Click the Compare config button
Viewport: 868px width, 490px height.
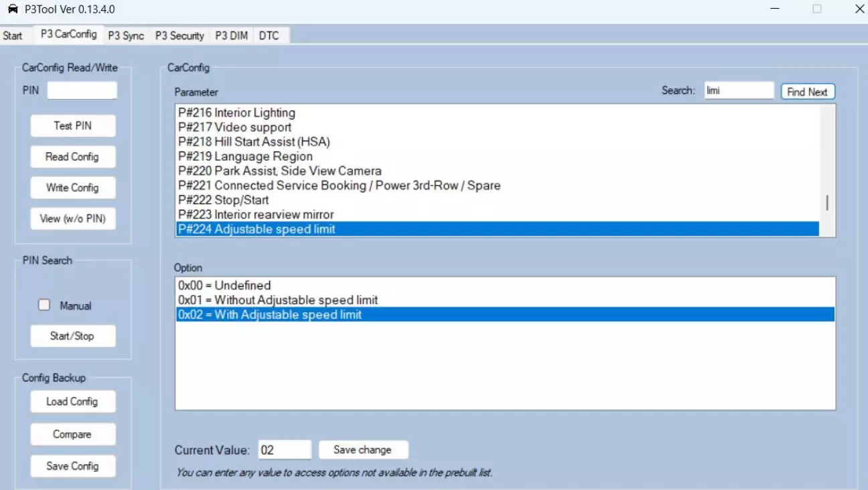coord(72,434)
